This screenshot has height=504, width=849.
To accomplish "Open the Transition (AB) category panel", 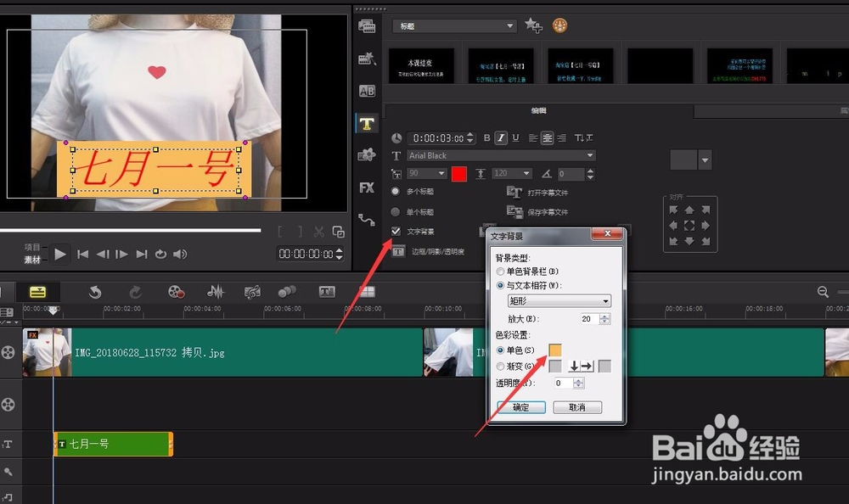I will tap(367, 89).
